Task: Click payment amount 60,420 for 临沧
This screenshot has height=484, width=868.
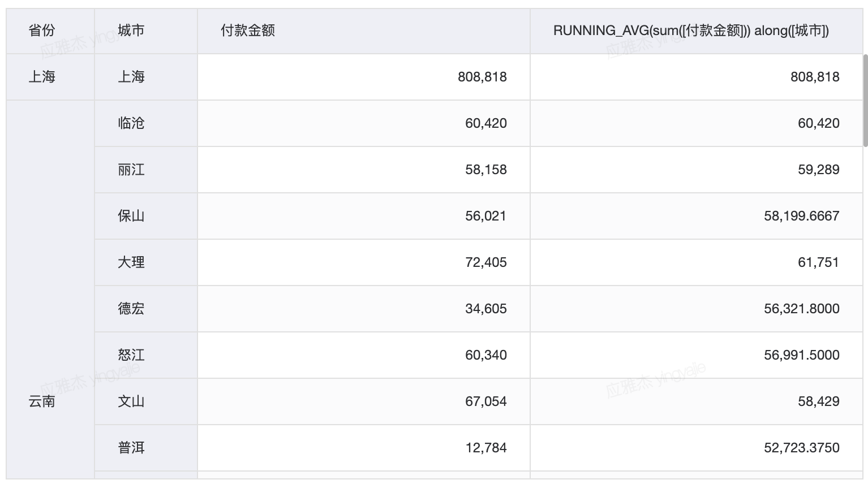Action: click(x=364, y=123)
